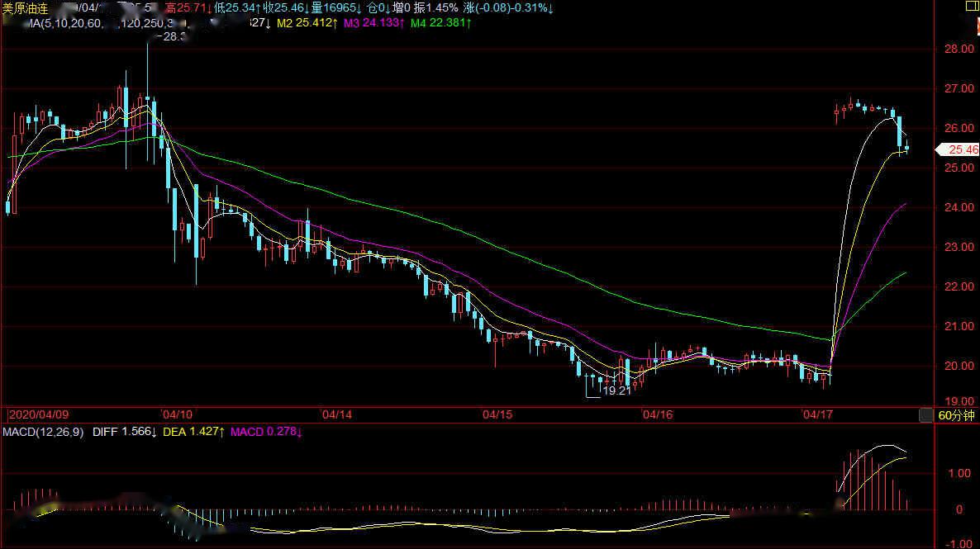Click the M2 25.412 moving average value
The height and width of the screenshot is (549, 980).
[307, 23]
